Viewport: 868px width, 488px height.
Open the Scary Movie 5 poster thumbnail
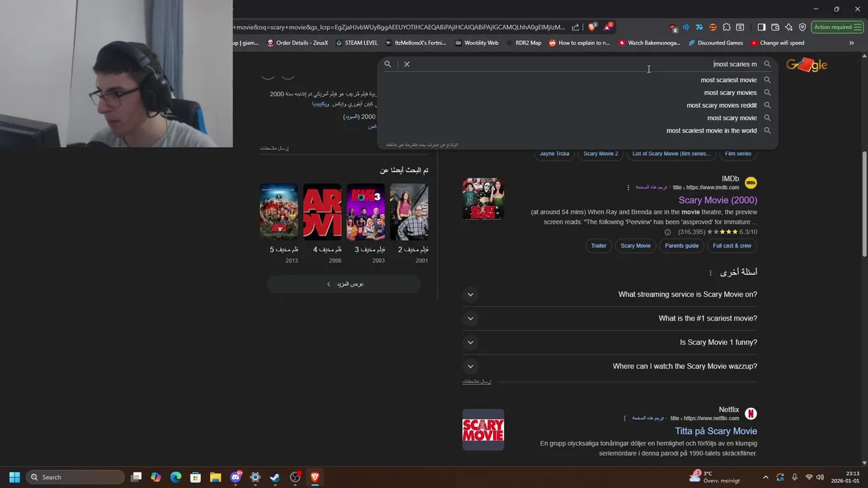click(279, 211)
